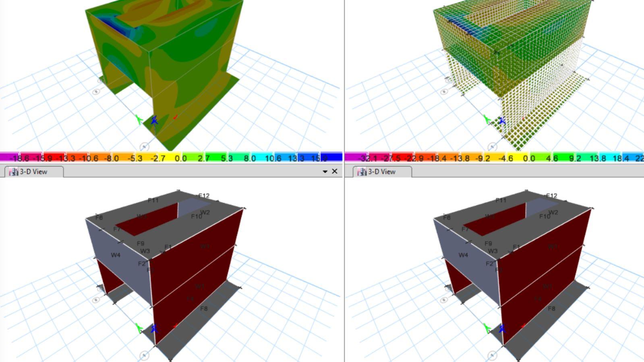Click the -10.6 value on left legend

point(88,158)
